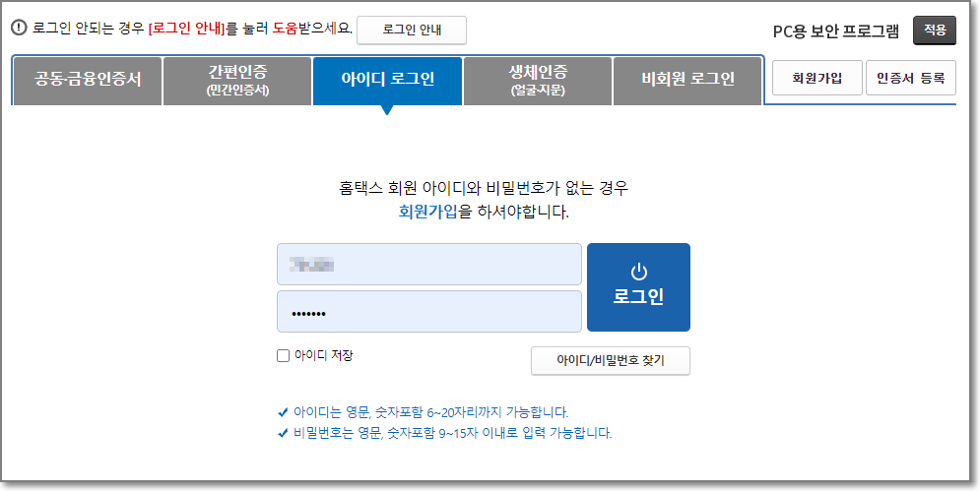
Task: Open the 생체인증 (얼굴·지문) tab
Action: pos(538,81)
